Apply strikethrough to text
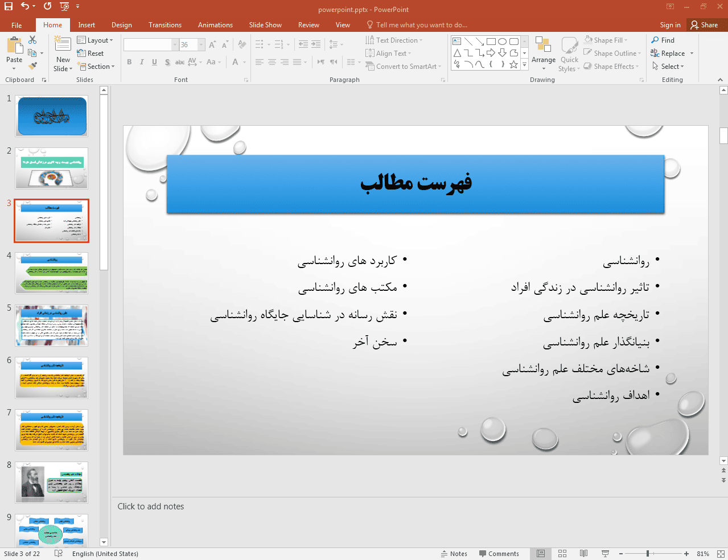The image size is (728, 560). (179, 62)
